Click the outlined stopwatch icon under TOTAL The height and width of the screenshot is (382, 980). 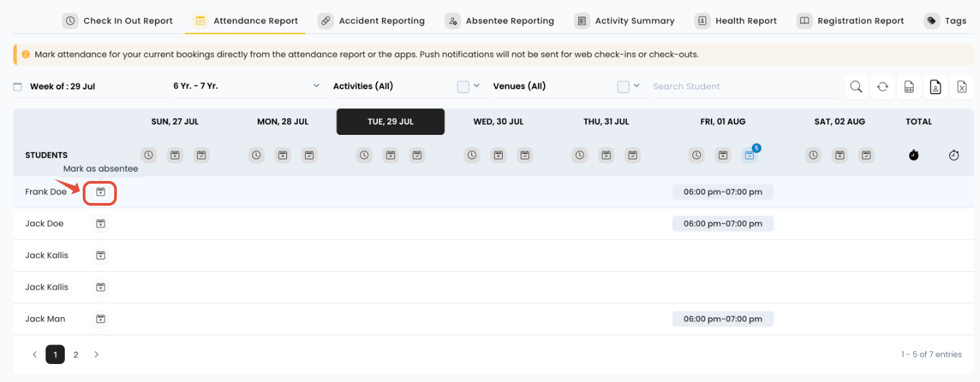pyautogui.click(x=954, y=155)
